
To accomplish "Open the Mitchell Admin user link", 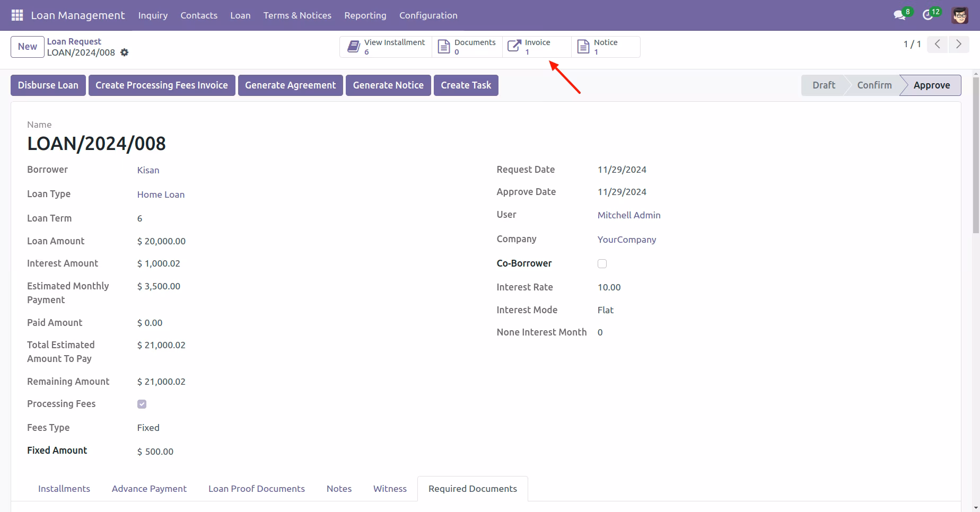I will click(x=629, y=215).
